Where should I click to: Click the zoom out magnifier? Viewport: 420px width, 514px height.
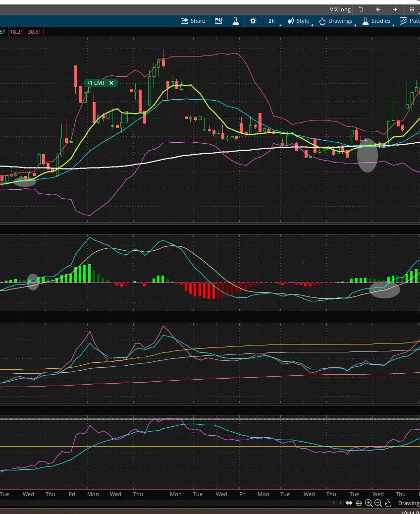pyautogui.click(x=378, y=503)
